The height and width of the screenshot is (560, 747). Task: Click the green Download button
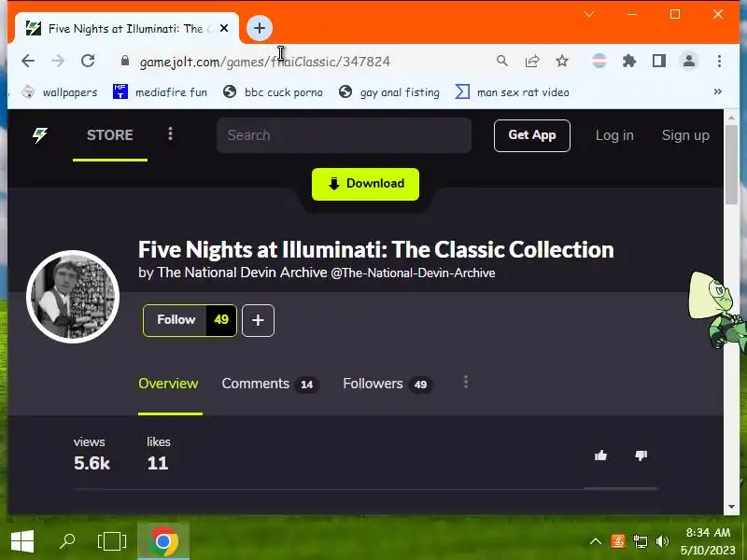pos(365,184)
